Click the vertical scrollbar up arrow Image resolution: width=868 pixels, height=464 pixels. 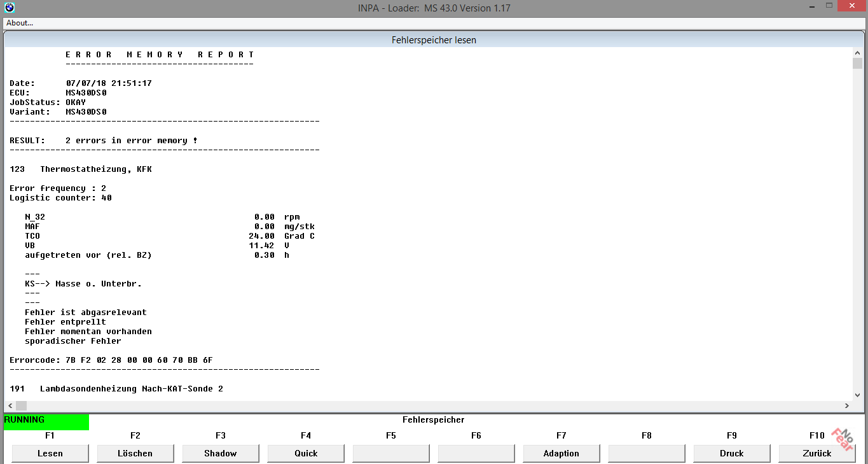(857, 53)
